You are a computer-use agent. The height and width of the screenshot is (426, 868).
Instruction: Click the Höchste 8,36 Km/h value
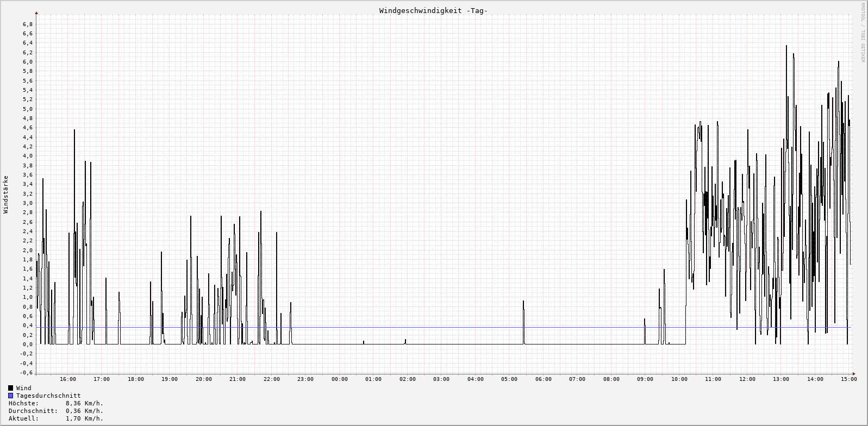click(84, 403)
